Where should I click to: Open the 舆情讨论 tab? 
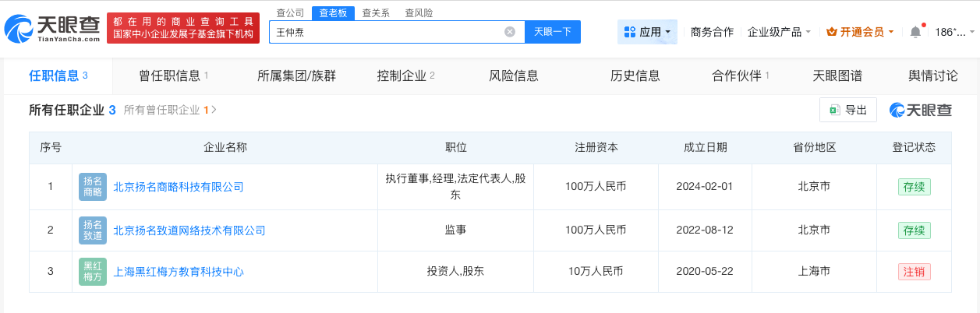point(933,76)
